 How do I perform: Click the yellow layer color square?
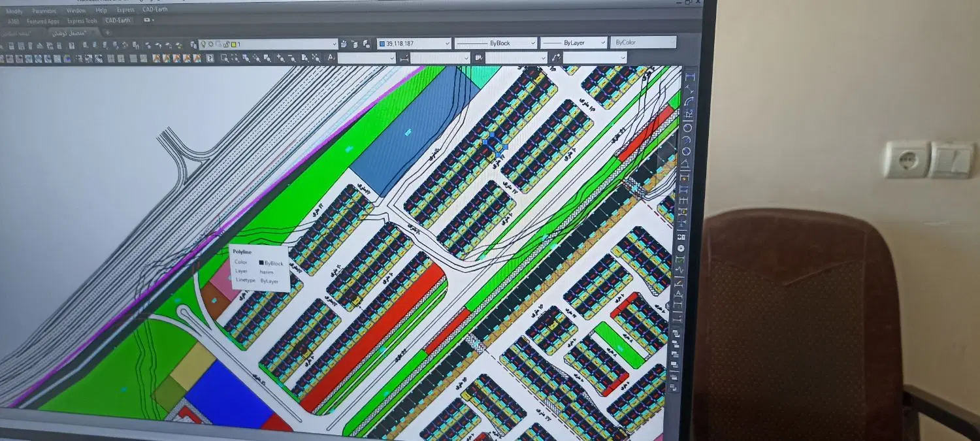point(234,44)
